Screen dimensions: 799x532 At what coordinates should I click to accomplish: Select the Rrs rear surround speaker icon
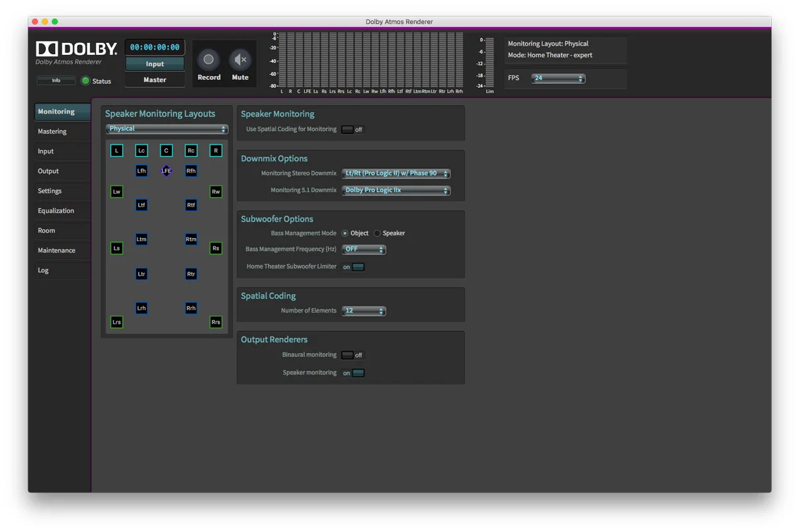[216, 323]
